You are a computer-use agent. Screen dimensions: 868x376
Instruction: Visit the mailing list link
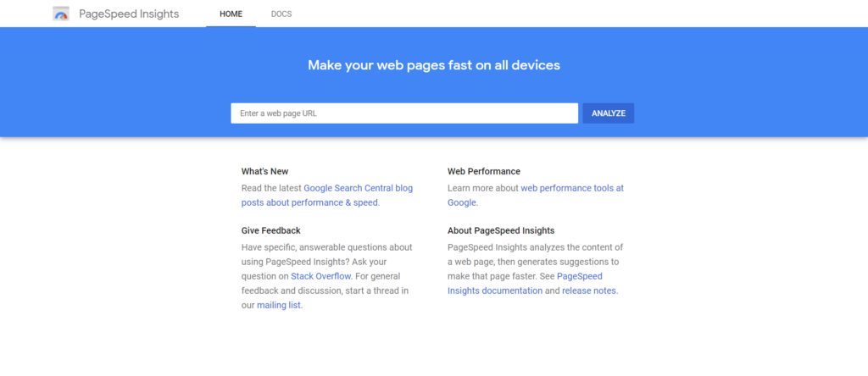click(278, 305)
